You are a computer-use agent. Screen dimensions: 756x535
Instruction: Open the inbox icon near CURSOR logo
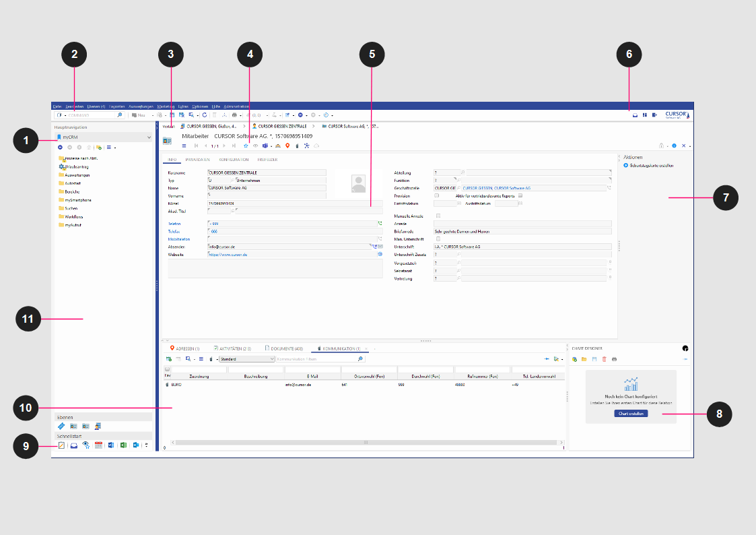[x=634, y=115]
